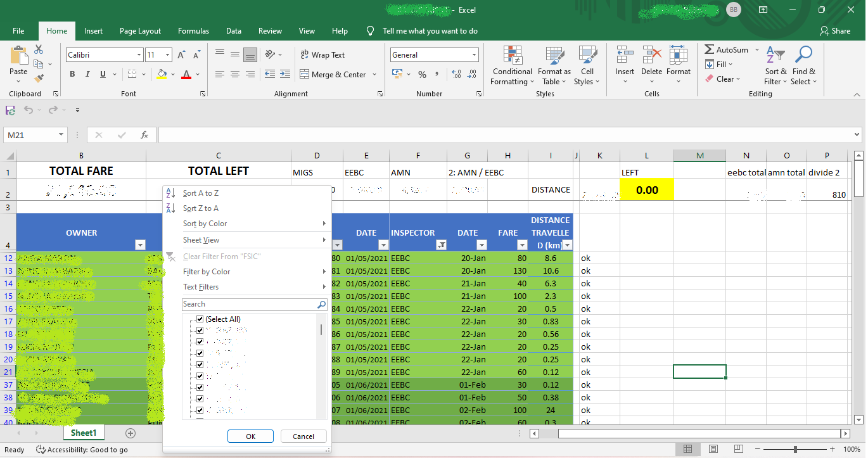Click the zoom slider plus button
The width and height of the screenshot is (868, 458).
coord(834,449)
